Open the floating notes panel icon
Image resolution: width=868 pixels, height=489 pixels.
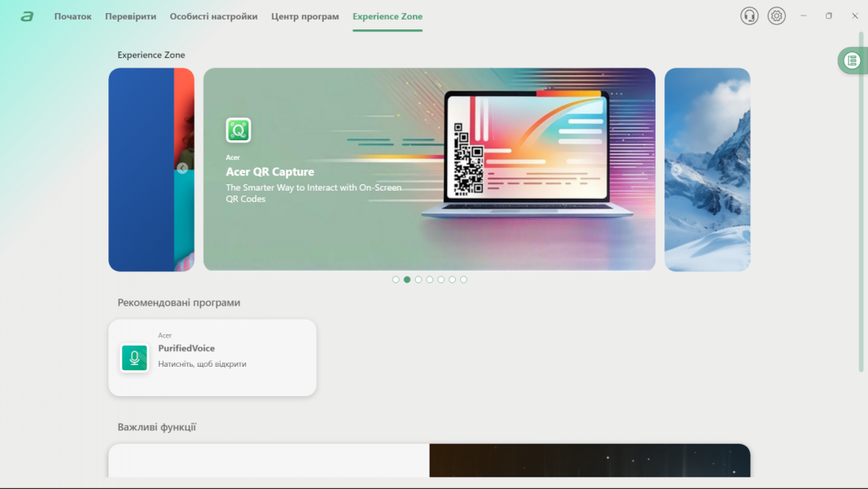[852, 60]
